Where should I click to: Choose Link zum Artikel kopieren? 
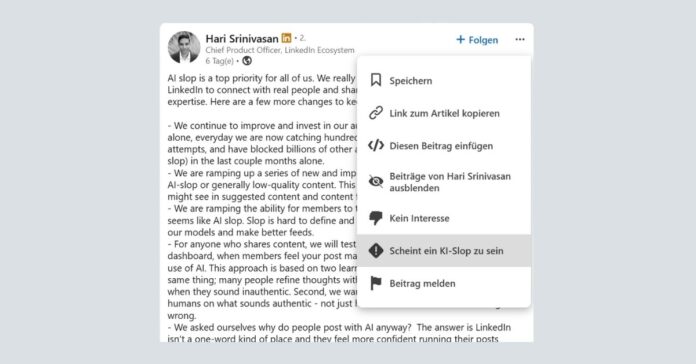point(444,113)
